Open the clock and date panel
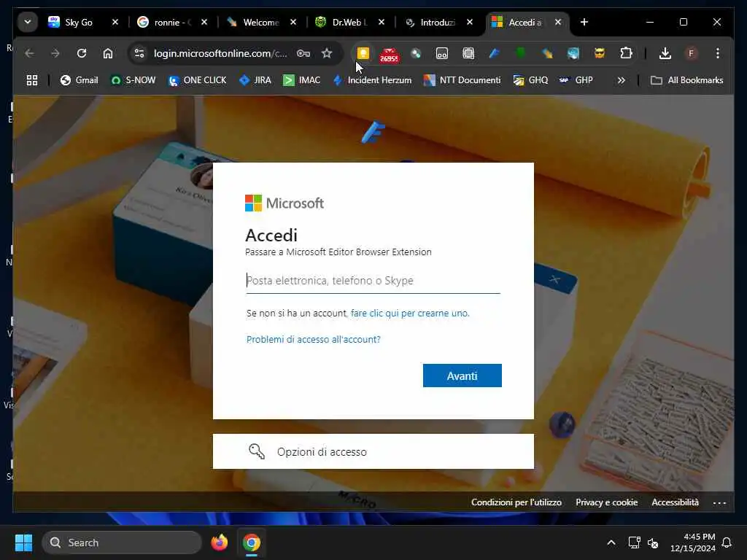This screenshot has height=560, width=747. click(693, 542)
